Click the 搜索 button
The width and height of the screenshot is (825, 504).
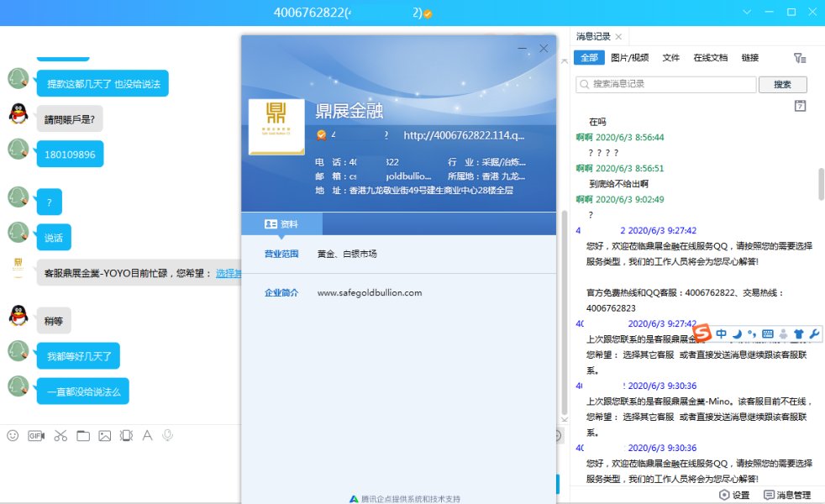click(782, 84)
